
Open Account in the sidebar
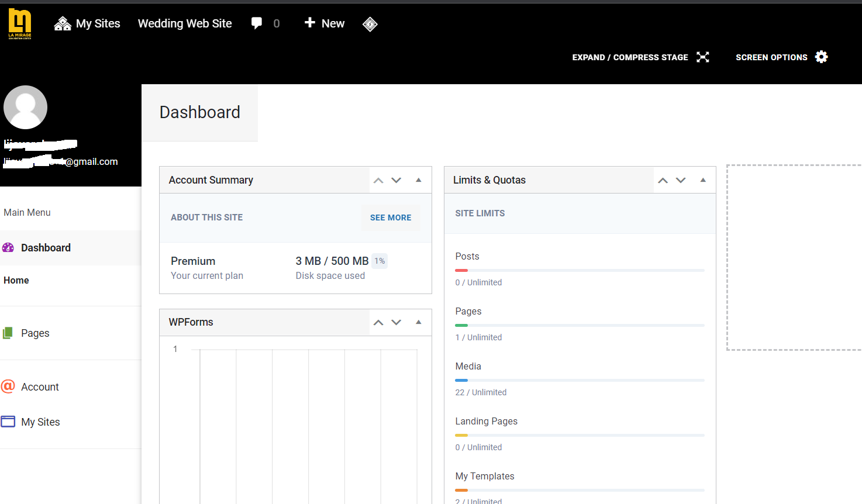point(40,386)
